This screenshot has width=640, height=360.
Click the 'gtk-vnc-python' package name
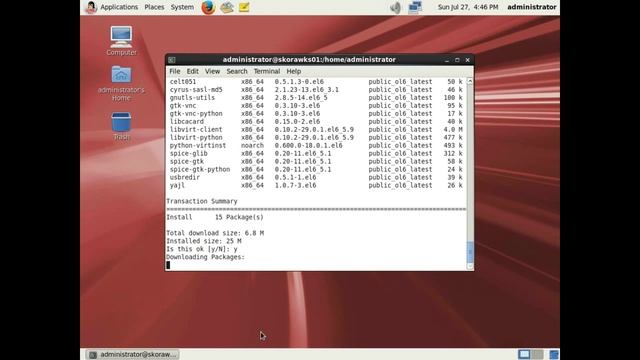coord(196,113)
